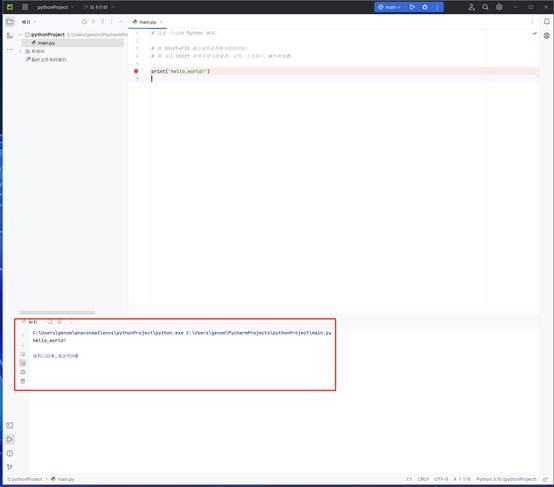
Task: Rerun main in Run panel toolbar
Action: [50, 322]
